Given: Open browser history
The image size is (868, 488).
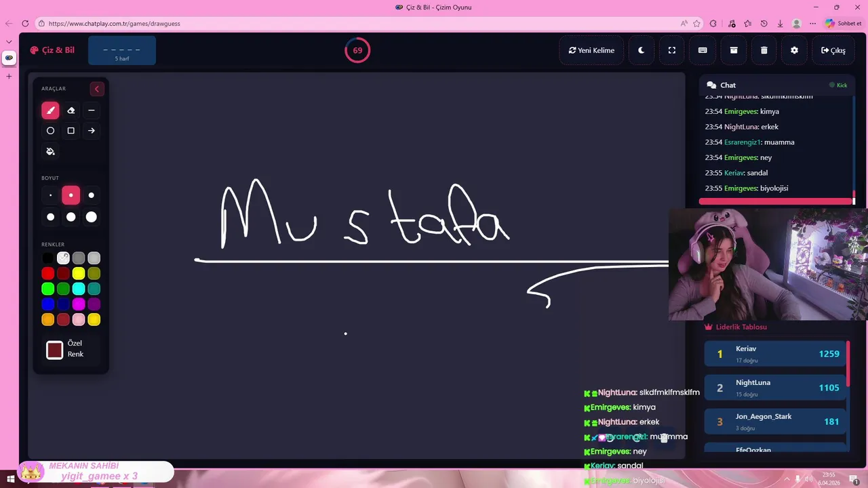Looking at the screenshot, I should click(x=764, y=23).
